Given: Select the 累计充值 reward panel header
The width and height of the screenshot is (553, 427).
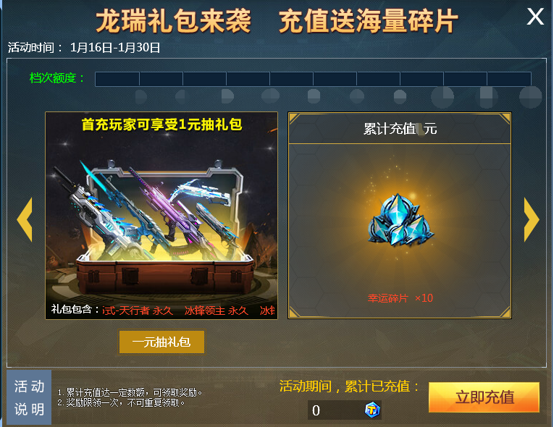Looking at the screenshot, I should coord(400,129).
